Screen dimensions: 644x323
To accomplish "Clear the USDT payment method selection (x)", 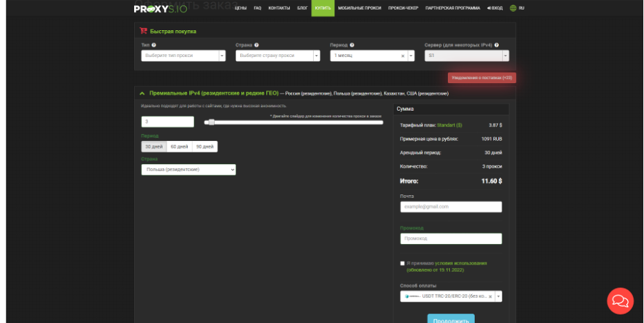I will coord(490,296).
